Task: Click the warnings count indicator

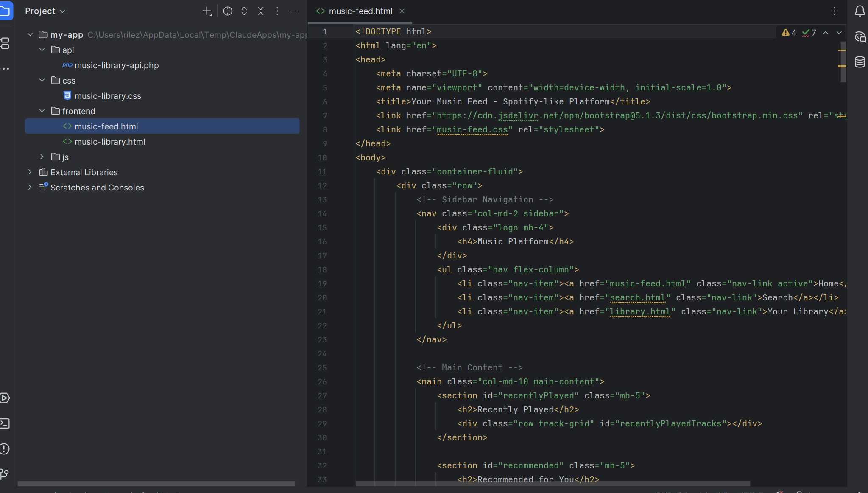Action: click(x=789, y=33)
